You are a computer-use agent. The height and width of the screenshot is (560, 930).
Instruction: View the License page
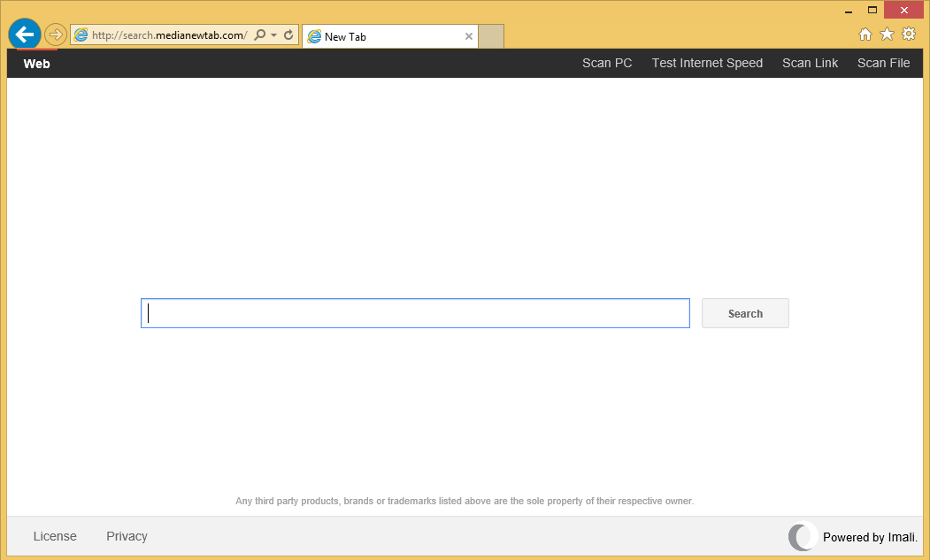pos(55,536)
